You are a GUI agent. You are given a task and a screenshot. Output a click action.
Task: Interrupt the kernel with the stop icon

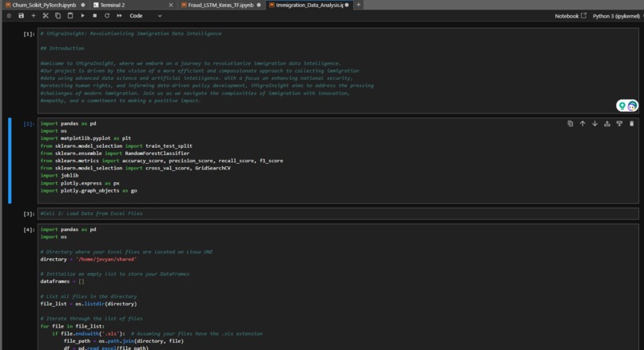(x=94, y=16)
